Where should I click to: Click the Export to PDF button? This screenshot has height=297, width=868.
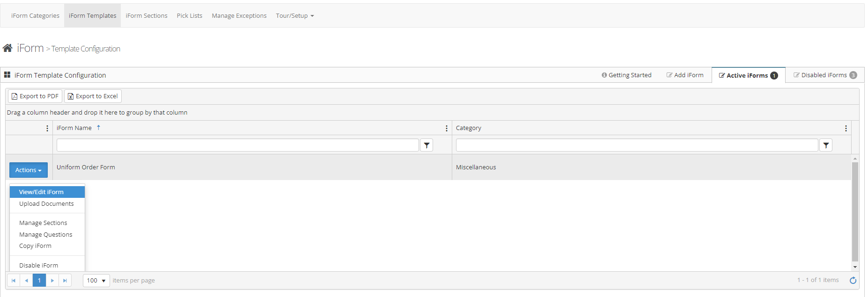click(x=34, y=96)
